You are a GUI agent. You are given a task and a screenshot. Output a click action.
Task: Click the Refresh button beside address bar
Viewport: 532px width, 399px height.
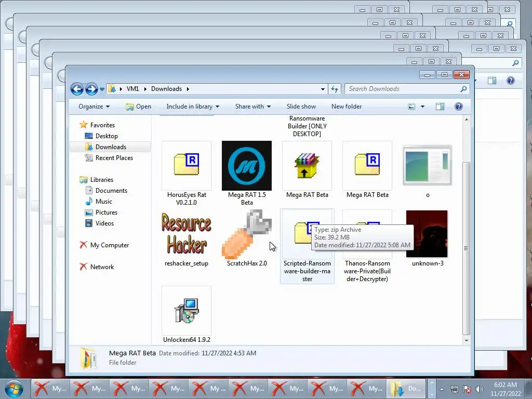(x=335, y=89)
